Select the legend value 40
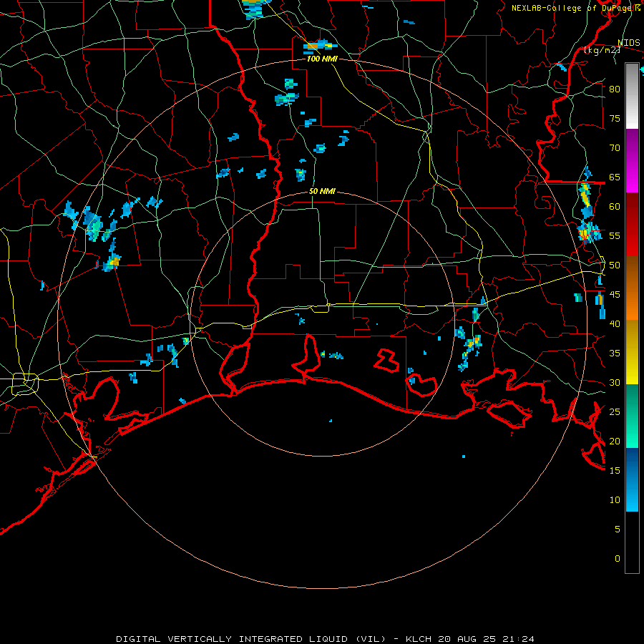The image size is (644, 644). pos(615,323)
